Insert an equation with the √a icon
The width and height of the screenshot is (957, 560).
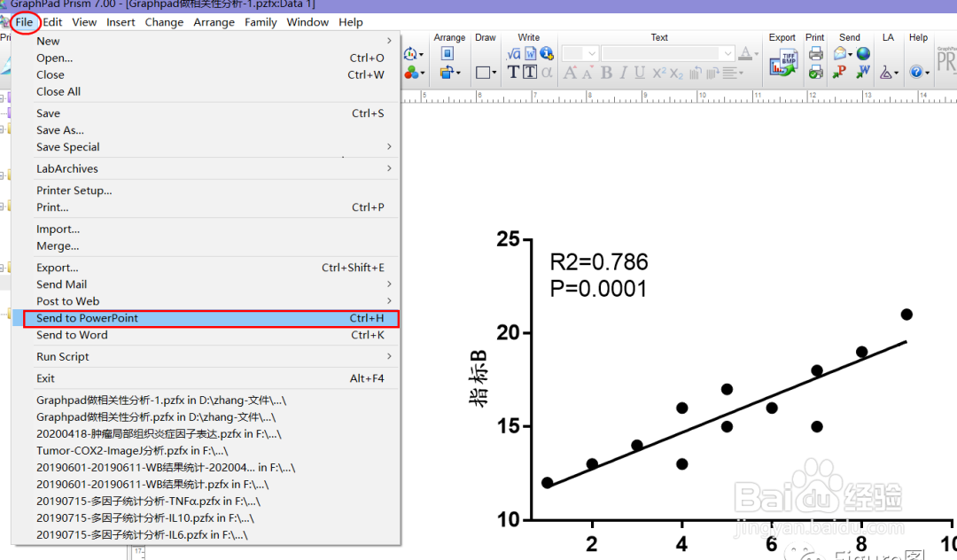click(x=514, y=54)
